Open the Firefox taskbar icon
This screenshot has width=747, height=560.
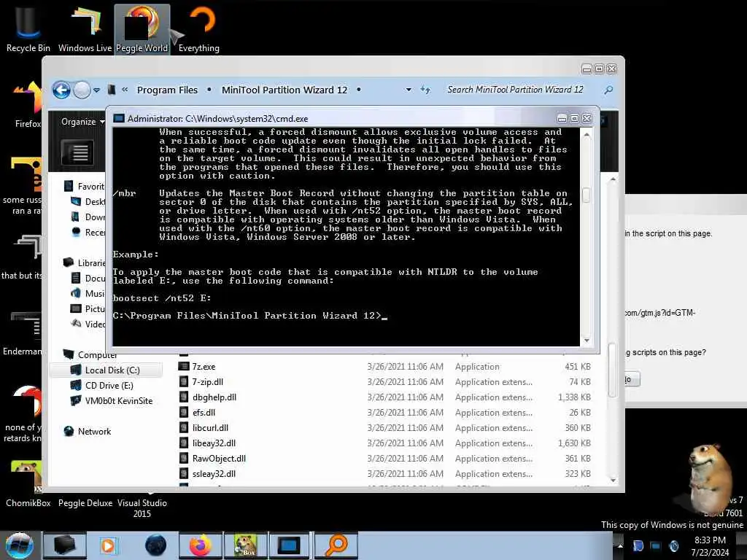click(x=201, y=545)
